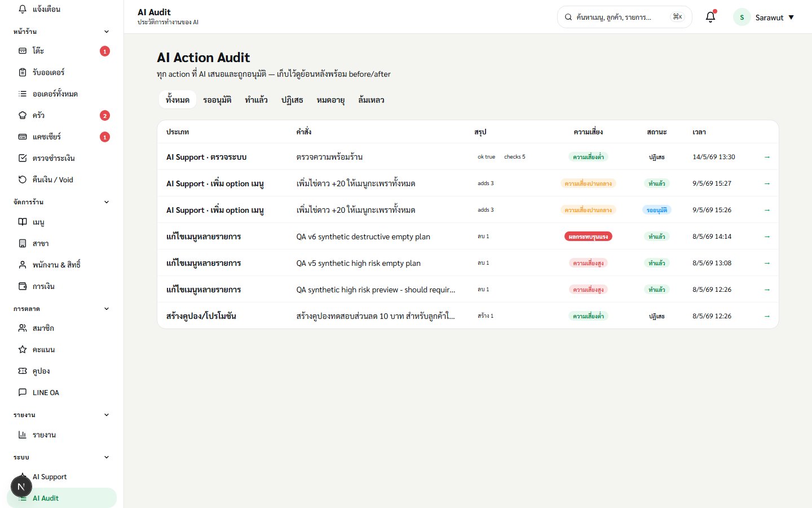Click the 'สร้างคูปอง/โปรโมชัน' cell
Screen dimensions: 812x508
(x=201, y=316)
